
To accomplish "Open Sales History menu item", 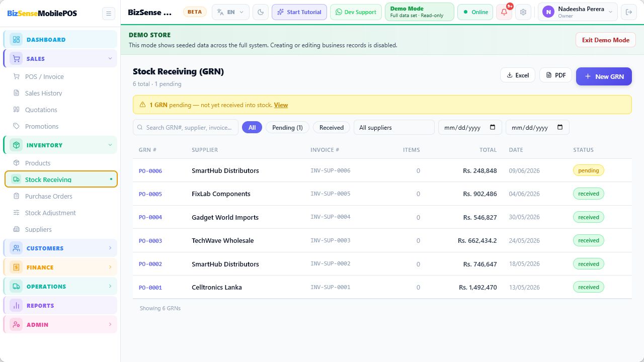I will coord(61,93).
